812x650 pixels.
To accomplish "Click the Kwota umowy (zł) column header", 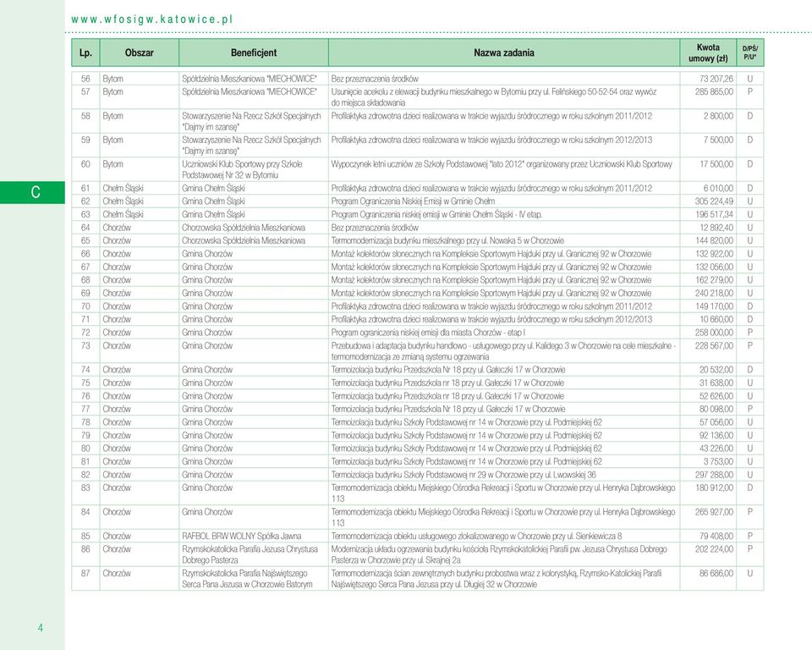I will tap(708, 52).
